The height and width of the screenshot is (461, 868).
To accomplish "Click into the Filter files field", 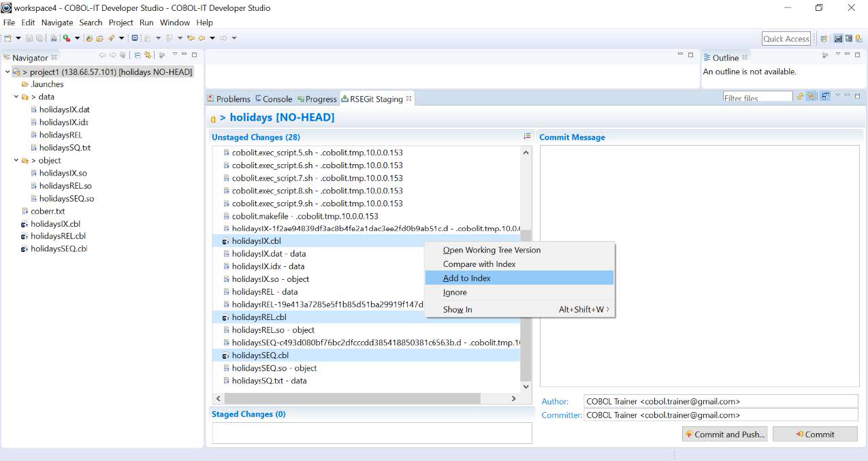I will click(756, 98).
